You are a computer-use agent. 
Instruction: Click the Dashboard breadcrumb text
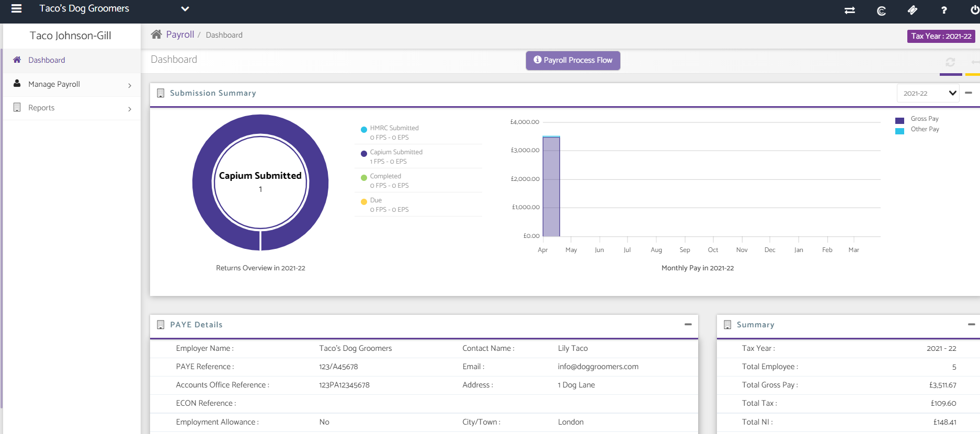(x=224, y=35)
